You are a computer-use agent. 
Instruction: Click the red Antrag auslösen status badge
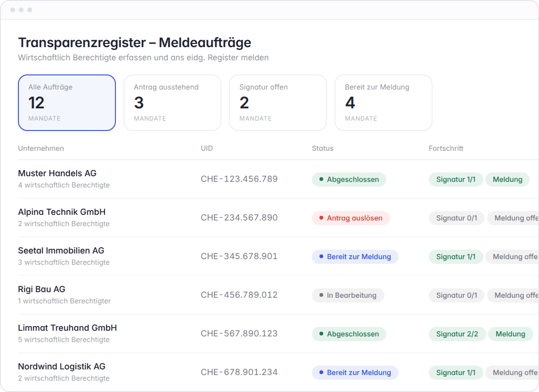[351, 218]
